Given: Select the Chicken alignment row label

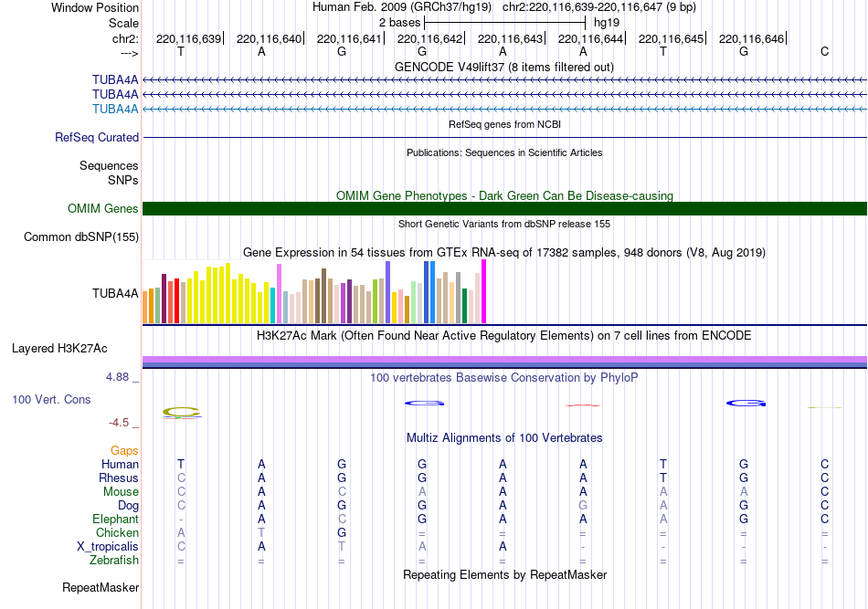Looking at the screenshot, I should 117,532.
